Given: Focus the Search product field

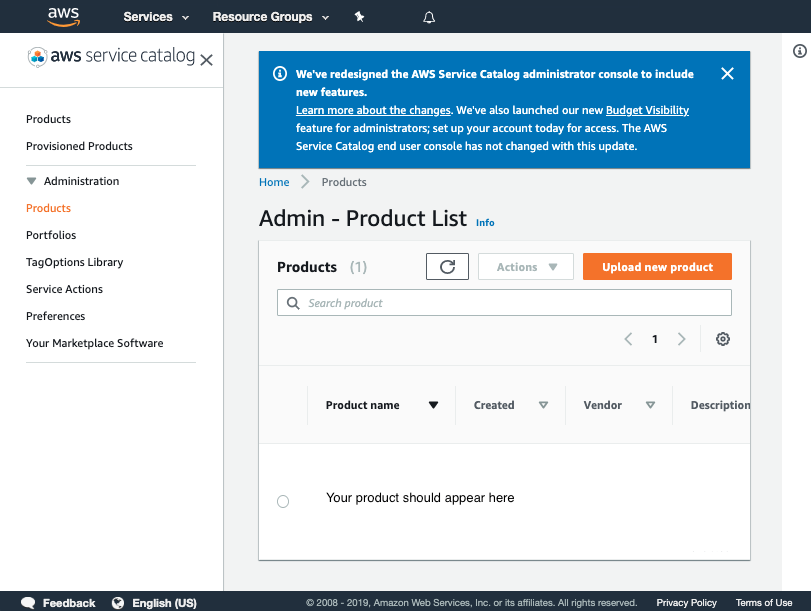Looking at the screenshot, I should pyautogui.click(x=504, y=303).
